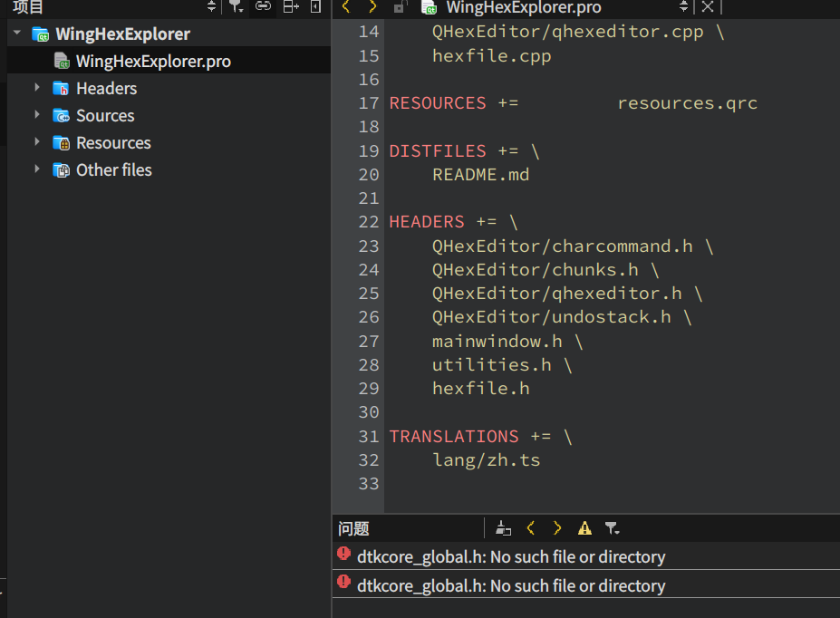Screen dimensions: 840x618
Task: Click resources.qrc on line 17
Action: coord(688,102)
